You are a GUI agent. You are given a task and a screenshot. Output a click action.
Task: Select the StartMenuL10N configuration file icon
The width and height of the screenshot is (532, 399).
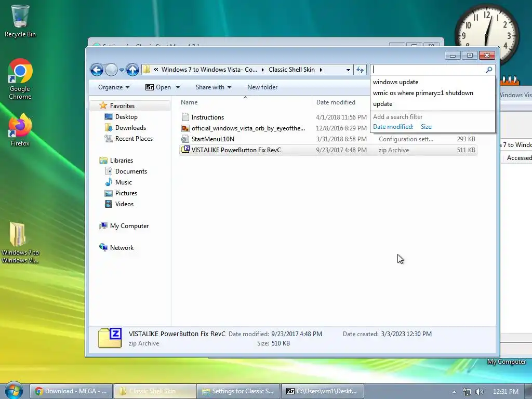(185, 139)
